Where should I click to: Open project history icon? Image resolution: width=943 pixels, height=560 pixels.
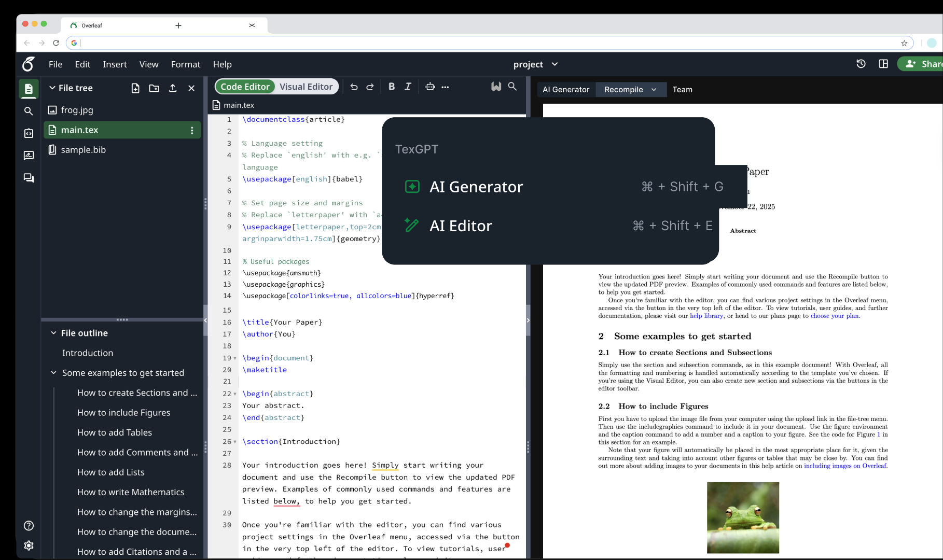coord(861,64)
